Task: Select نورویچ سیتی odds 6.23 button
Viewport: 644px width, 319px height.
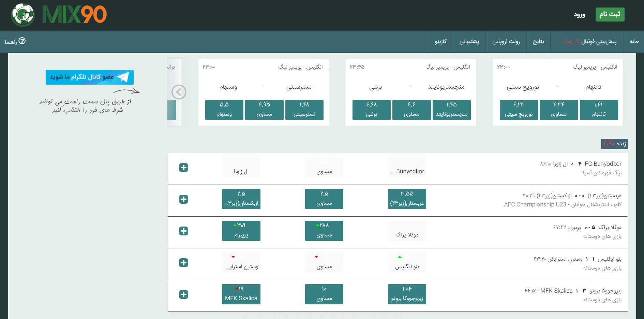Action: [519, 110]
